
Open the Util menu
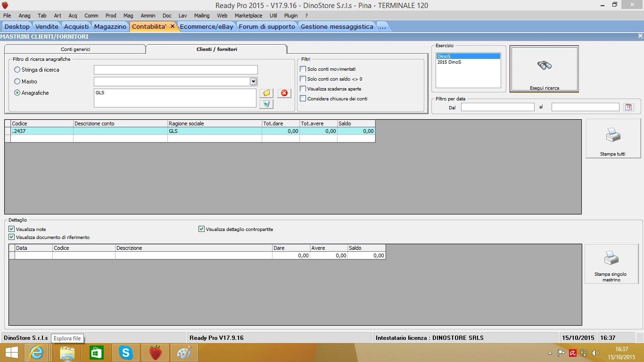coord(273,16)
